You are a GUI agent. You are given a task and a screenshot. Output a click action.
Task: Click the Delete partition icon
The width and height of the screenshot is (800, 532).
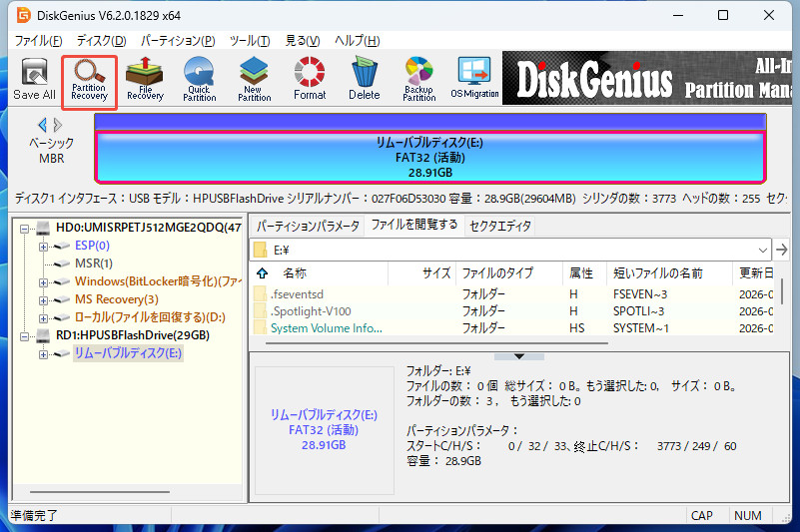pyautogui.click(x=365, y=79)
